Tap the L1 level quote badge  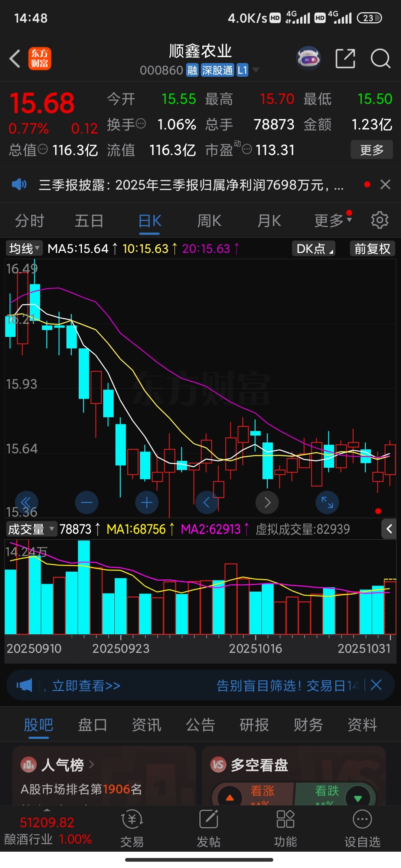[242, 70]
